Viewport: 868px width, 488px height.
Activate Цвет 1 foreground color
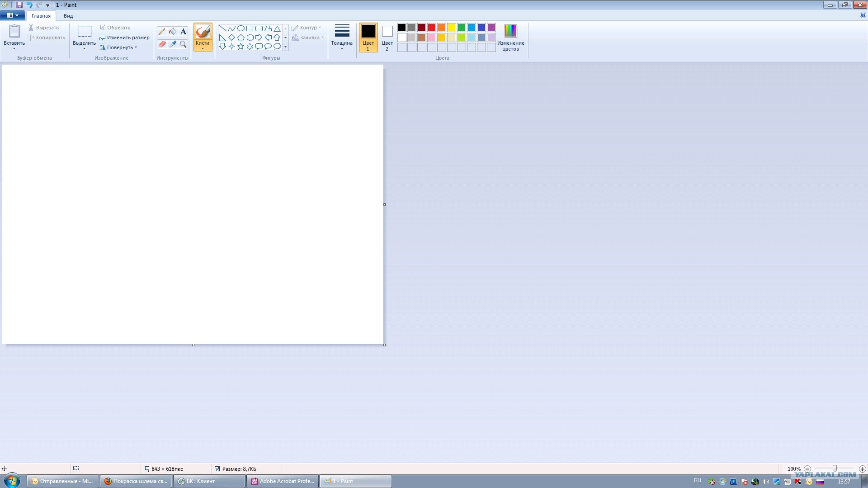click(368, 38)
